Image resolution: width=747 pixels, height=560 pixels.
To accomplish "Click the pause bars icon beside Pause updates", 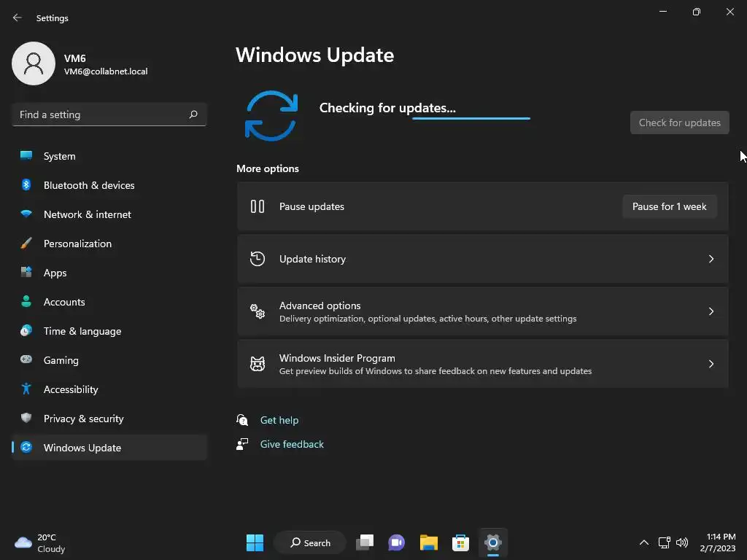I will click(258, 206).
